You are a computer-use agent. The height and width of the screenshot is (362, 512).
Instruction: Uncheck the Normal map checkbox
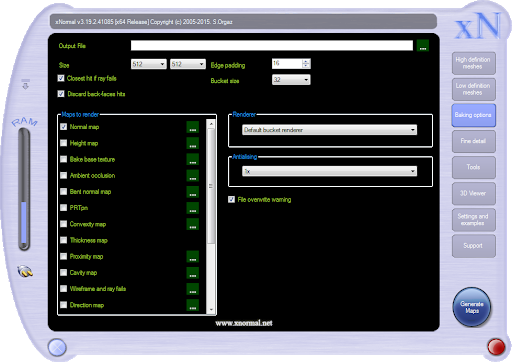tap(63, 127)
